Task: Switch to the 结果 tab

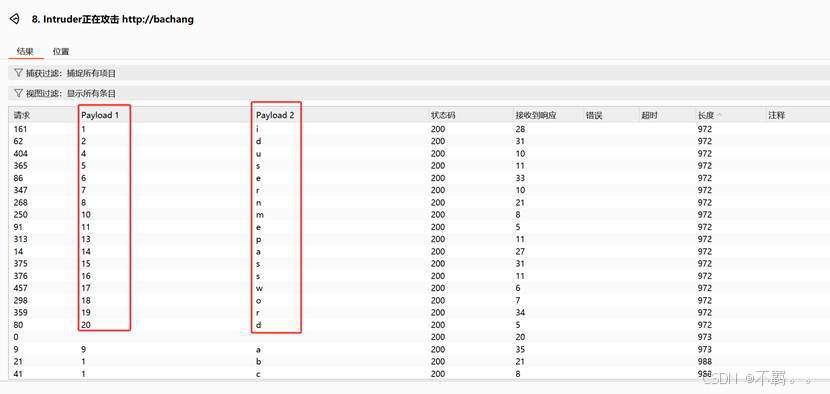Action: pyautogui.click(x=25, y=51)
